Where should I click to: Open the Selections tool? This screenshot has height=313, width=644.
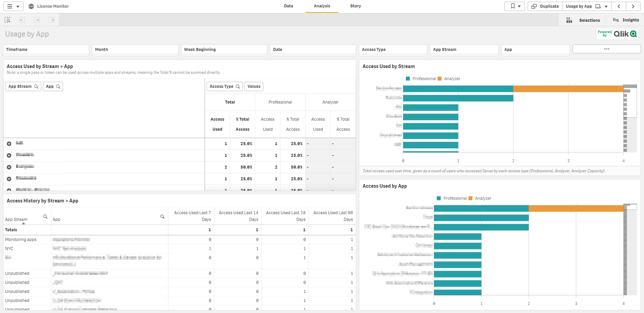click(584, 20)
